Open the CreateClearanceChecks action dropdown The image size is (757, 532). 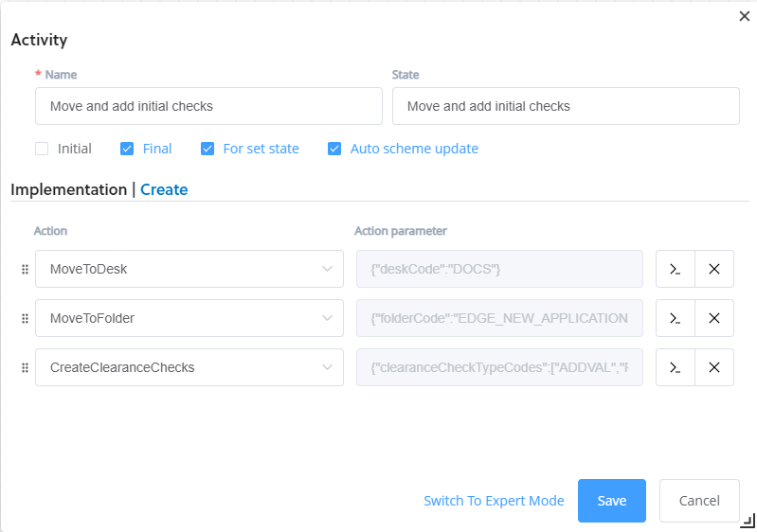(189, 367)
